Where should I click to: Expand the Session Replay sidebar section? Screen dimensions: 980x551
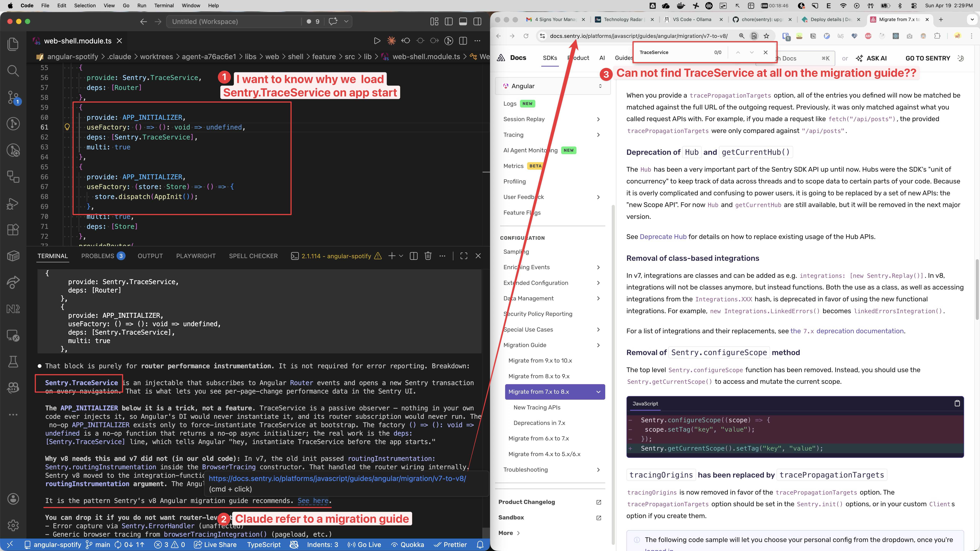[x=598, y=119]
